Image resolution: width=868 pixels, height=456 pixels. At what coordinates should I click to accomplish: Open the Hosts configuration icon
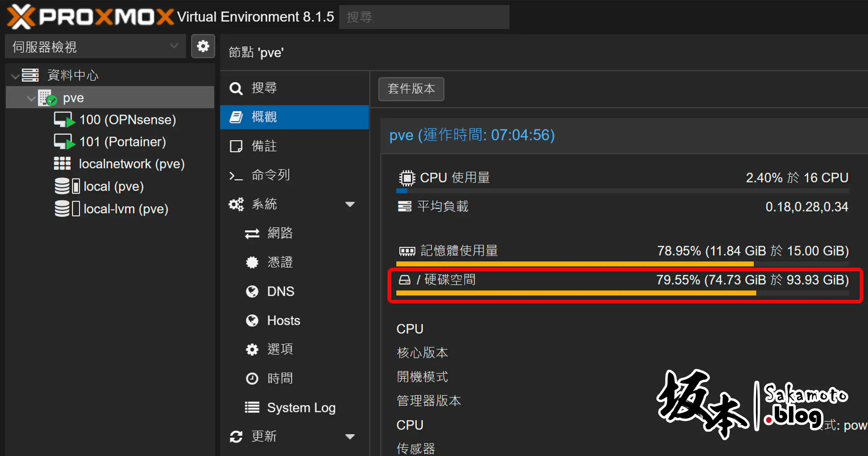coord(252,320)
